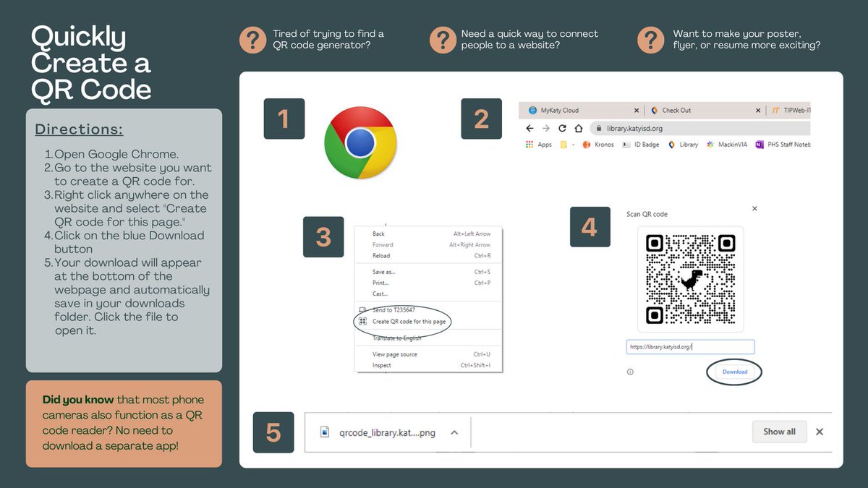The width and height of the screenshot is (868, 488).
Task: Click the generated dinosaur QR code image
Action: (691, 278)
